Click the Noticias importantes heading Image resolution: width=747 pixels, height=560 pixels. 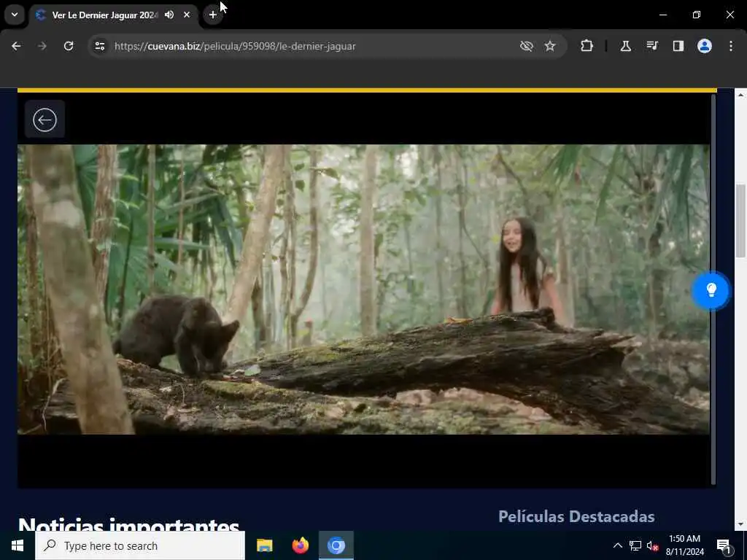(x=128, y=525)
